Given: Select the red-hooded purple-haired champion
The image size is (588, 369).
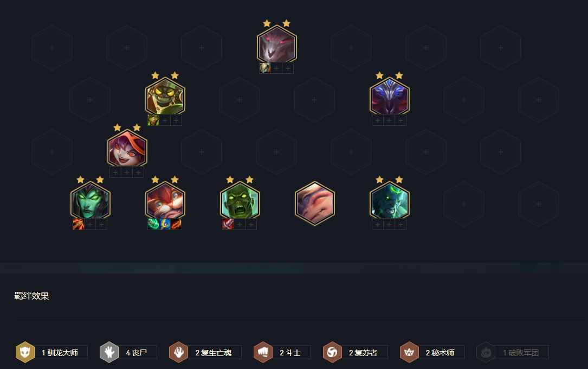Looking at the screenshot, I should click(x=127, y=149).
